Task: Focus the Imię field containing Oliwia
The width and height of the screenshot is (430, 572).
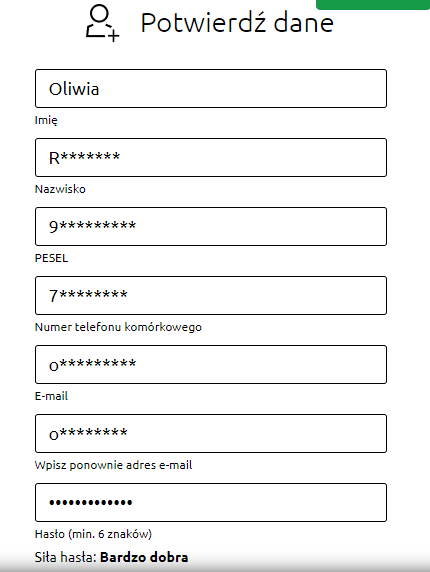Action: tap(211, 89)
